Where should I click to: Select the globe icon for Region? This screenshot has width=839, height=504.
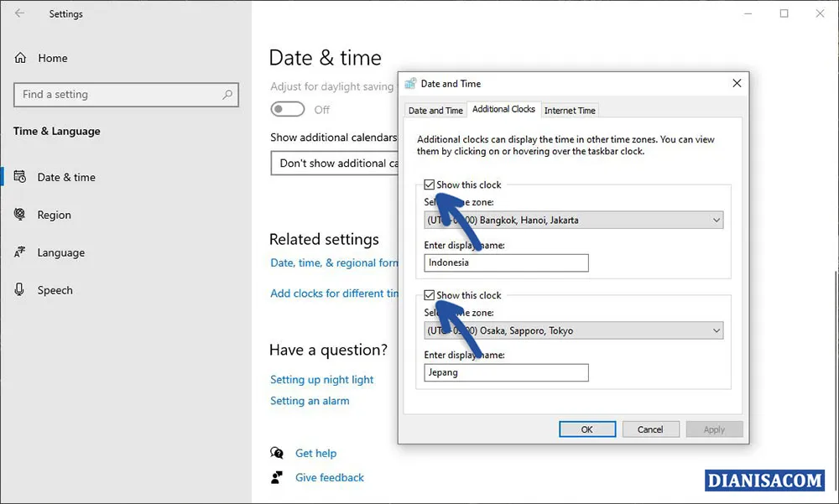(18, 215)
